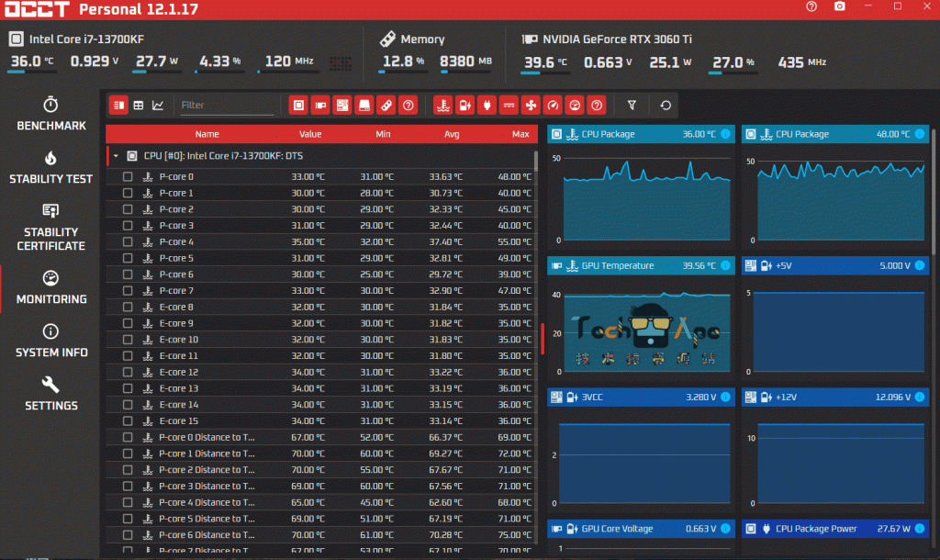Click the funnel filter icon
Screen dimensions: 940x560
(x=632, y=106)
